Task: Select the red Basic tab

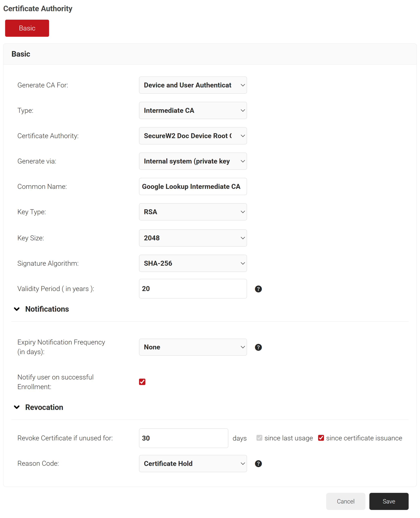Action: (27, 28)
